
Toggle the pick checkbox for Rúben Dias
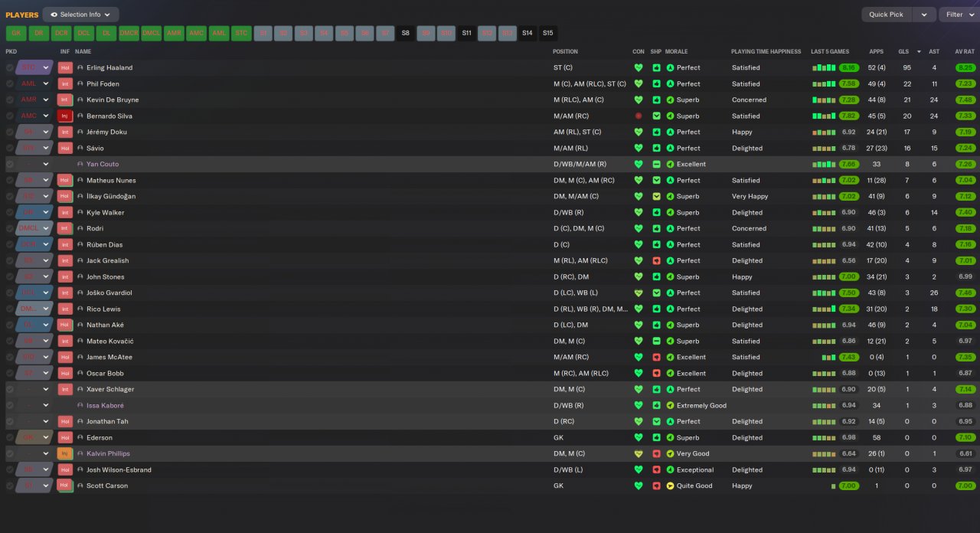click(9, 244)
